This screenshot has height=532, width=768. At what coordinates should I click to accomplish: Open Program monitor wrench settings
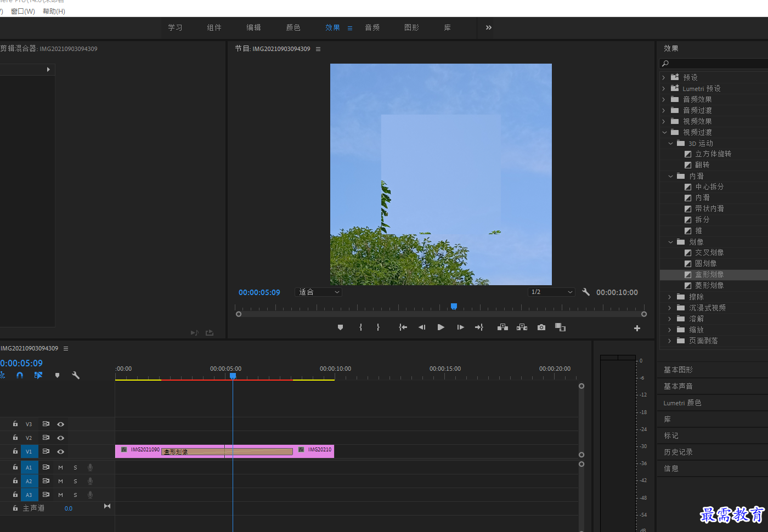(586, 292)
